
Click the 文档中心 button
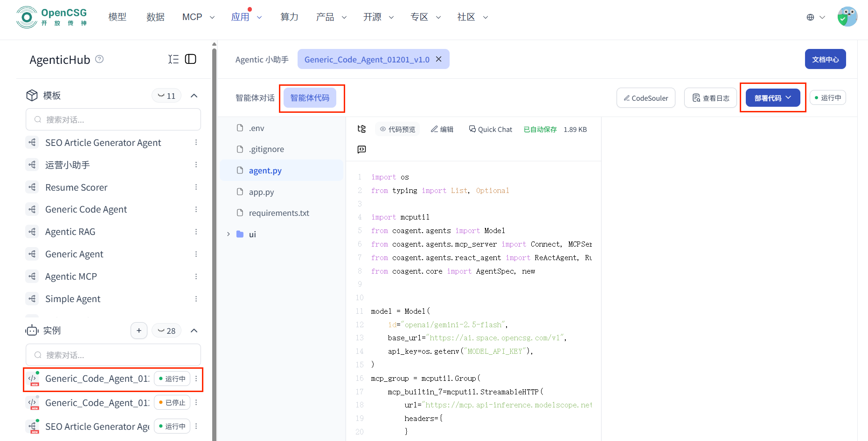[x=825, y=59]
